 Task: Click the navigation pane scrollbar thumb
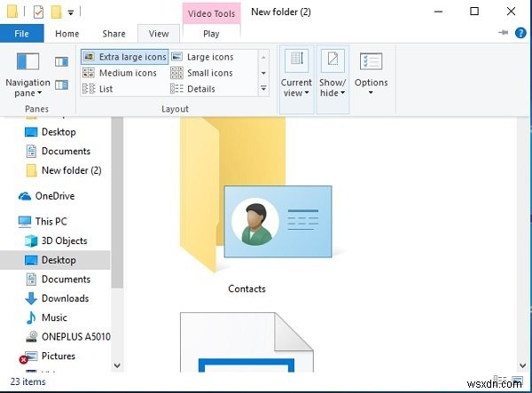(117, 202)
